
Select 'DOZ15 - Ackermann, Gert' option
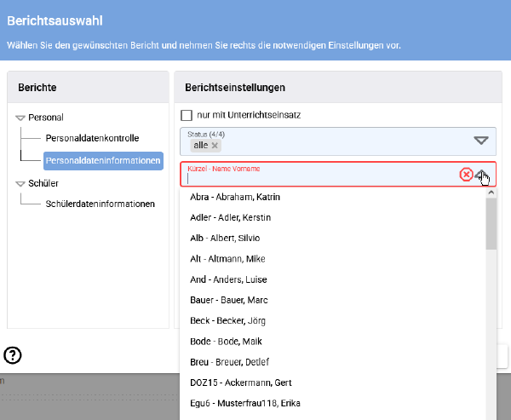pos(240,383)
